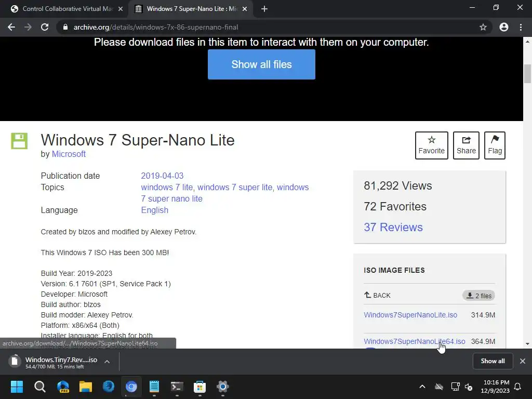View site security lock info

click(65, 27)
